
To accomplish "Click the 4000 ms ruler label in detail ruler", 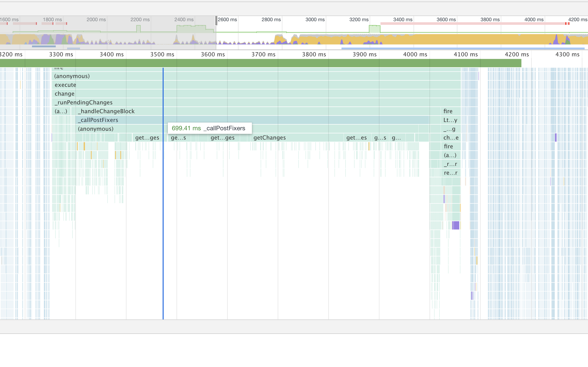I will [x=415, y=54].
